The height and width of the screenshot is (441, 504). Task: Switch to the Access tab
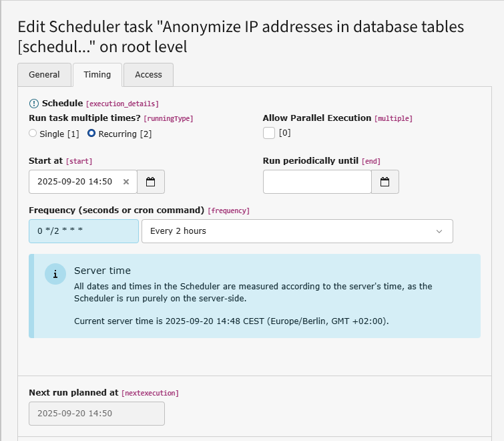(x=148, y=75)
